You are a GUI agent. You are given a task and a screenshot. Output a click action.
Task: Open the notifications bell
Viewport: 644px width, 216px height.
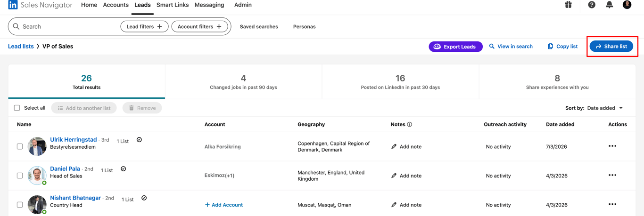pyautogui.click(x=609, y=5)
